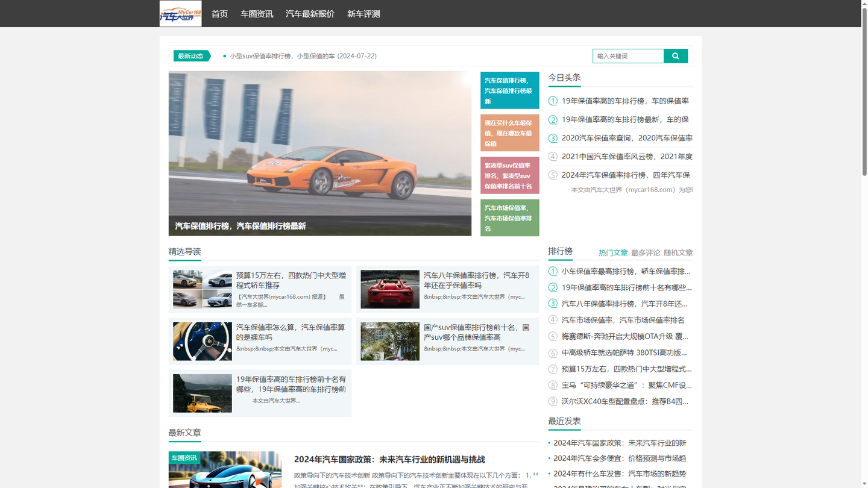Select the green tile 汽车市场保值率

(510, 217)
